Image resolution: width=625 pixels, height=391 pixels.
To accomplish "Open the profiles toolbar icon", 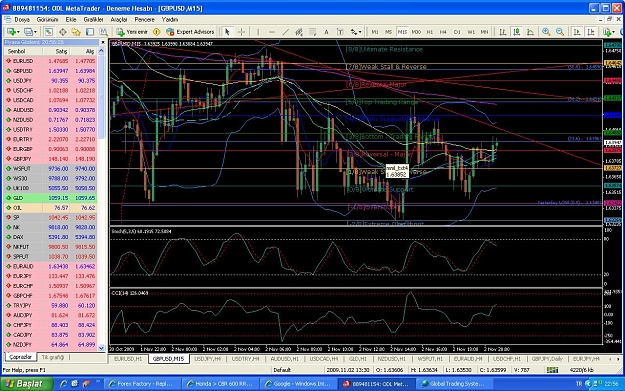I will pyautogui.click(x=30, y=32).
